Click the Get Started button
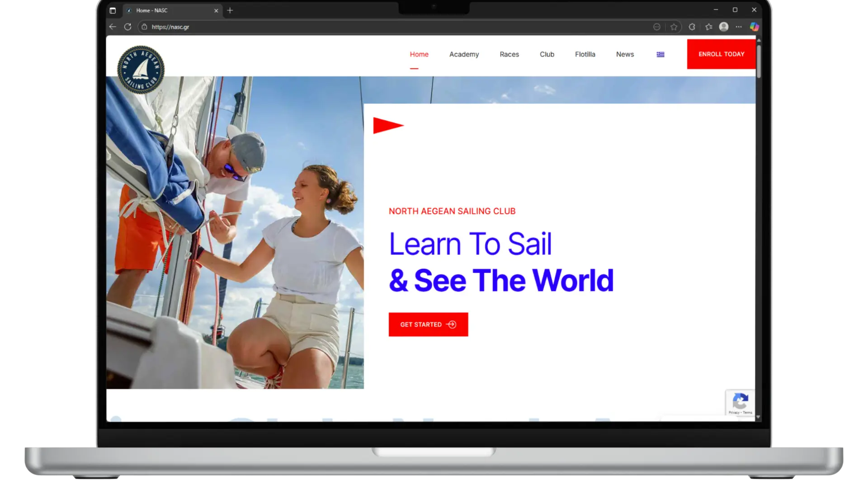This screenshot has height=488, width=868. [428, 324]
